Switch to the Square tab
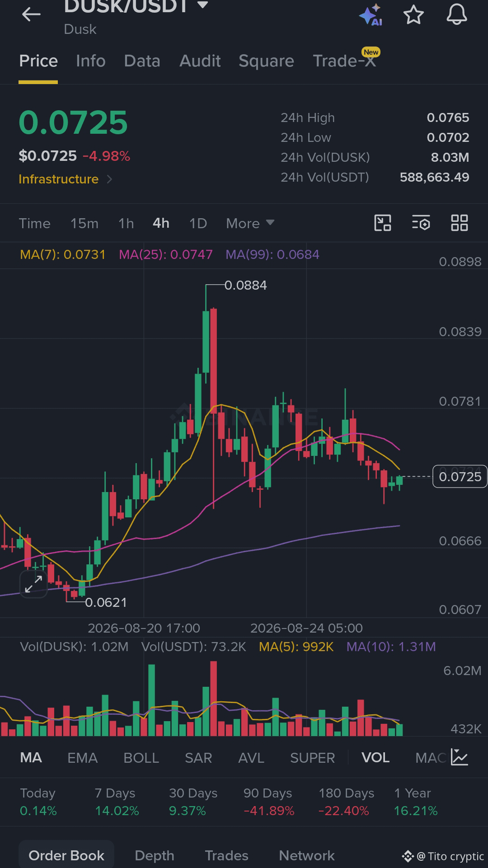The width and height of the screenshot is (488, 868). (x=266, y=61)
